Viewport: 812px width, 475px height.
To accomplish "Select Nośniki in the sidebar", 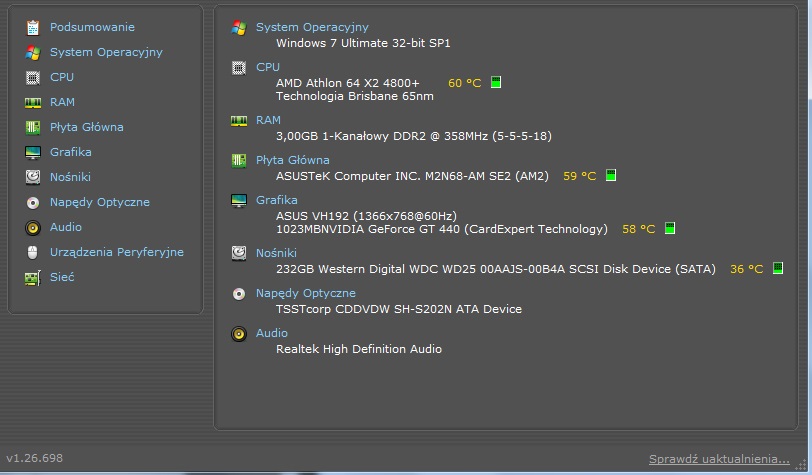I will pos(70,177).
